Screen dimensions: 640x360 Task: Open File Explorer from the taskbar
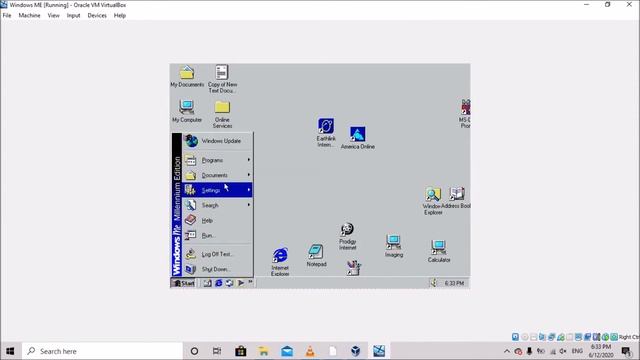tap(264, 351)
